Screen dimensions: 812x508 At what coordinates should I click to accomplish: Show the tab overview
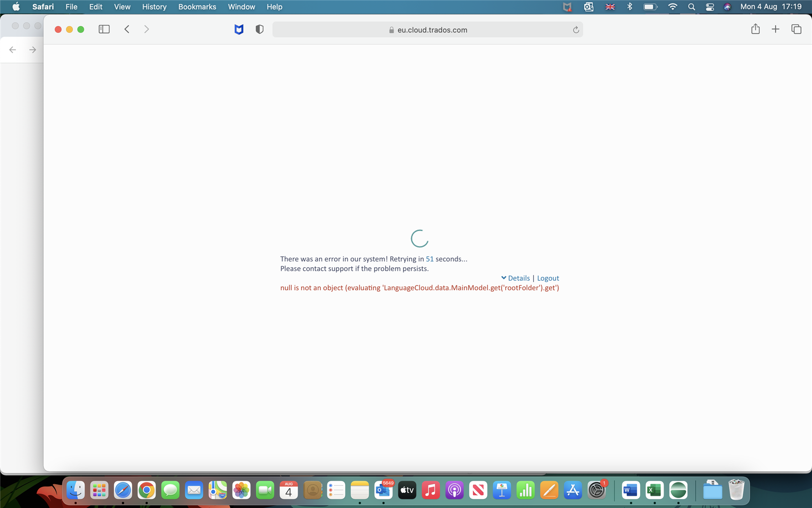(x=796, y=28)
